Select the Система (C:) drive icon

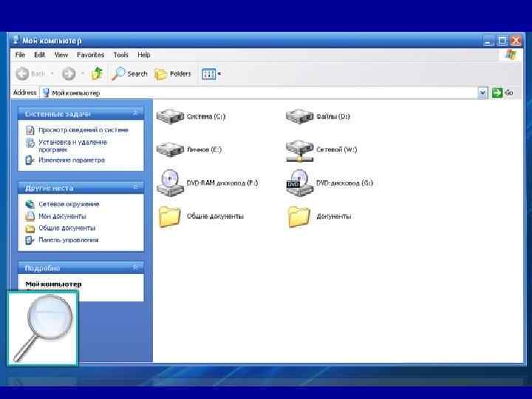[x=170, y=117]
